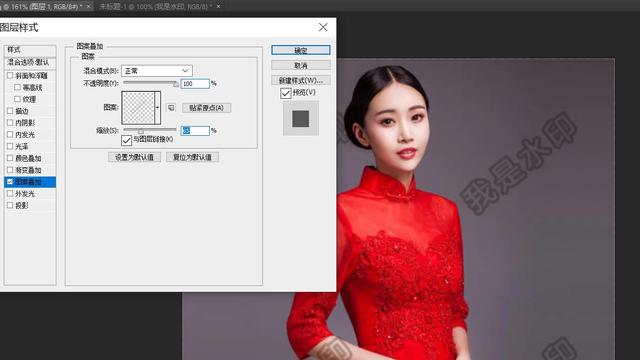Click 贴紧原点(A) button
Image resolution: width=640 pixels, height=360 pixels.
coord(207,108)
